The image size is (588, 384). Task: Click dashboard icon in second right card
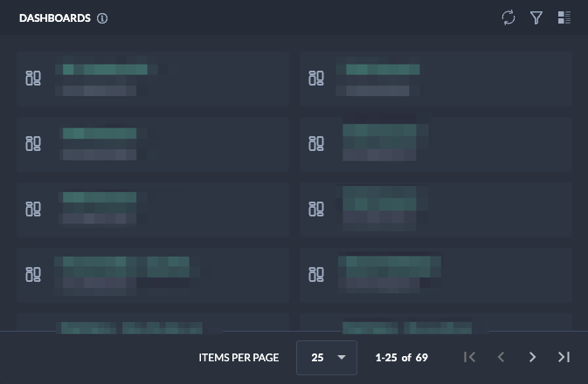(316, 143)
